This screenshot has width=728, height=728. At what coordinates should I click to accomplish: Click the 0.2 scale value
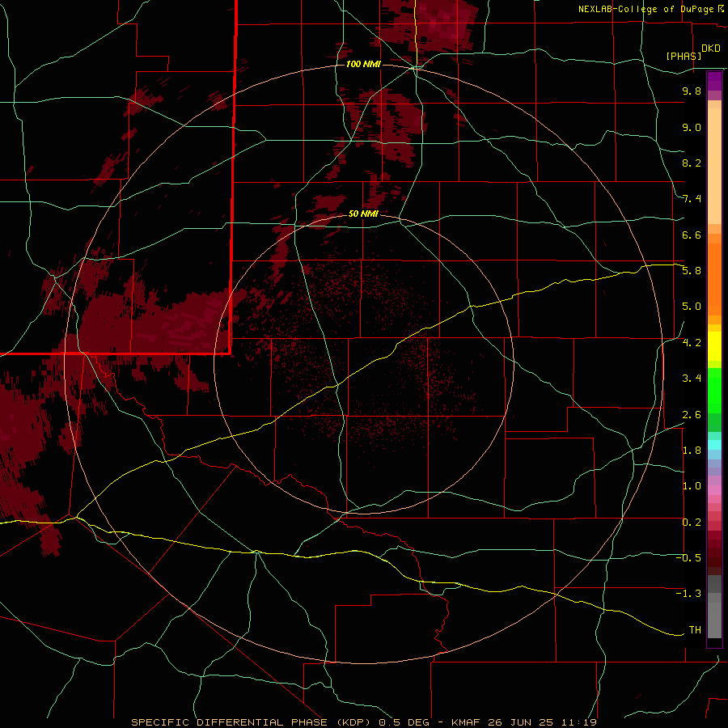[x=692, y=523]
